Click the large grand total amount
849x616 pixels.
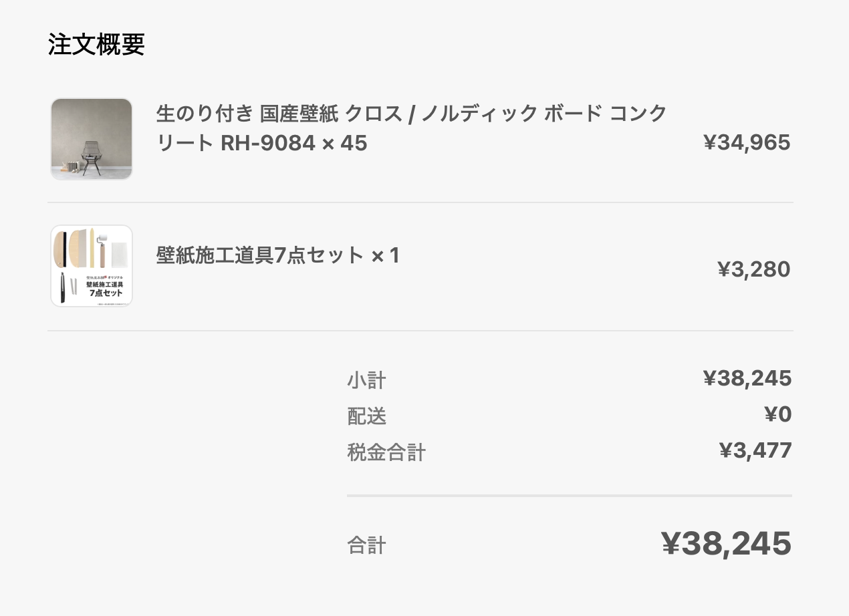[x=727, y=543]
